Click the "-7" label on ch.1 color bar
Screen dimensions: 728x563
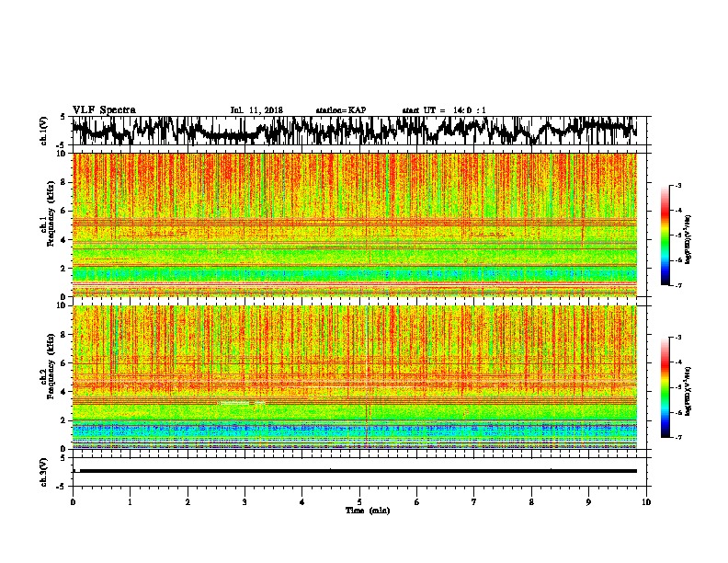coord(678,285)
